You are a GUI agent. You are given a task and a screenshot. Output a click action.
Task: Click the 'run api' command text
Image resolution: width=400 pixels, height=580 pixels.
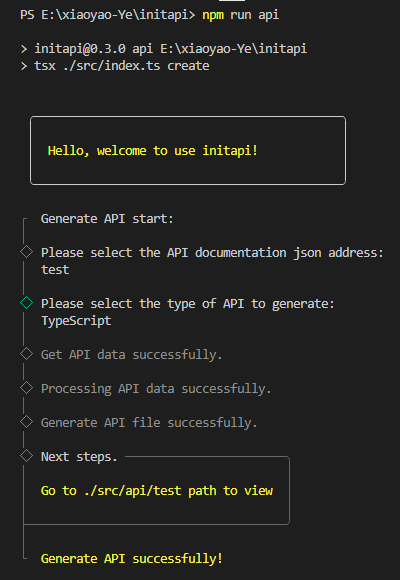point(255,15)
